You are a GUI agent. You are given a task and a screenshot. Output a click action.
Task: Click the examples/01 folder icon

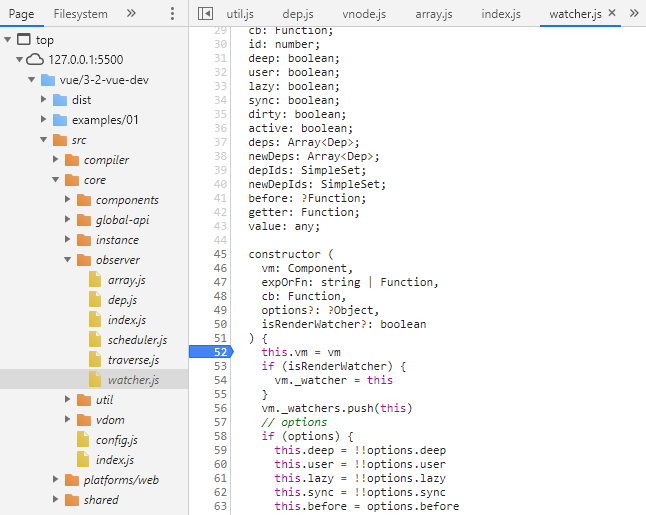click(60, 120)
